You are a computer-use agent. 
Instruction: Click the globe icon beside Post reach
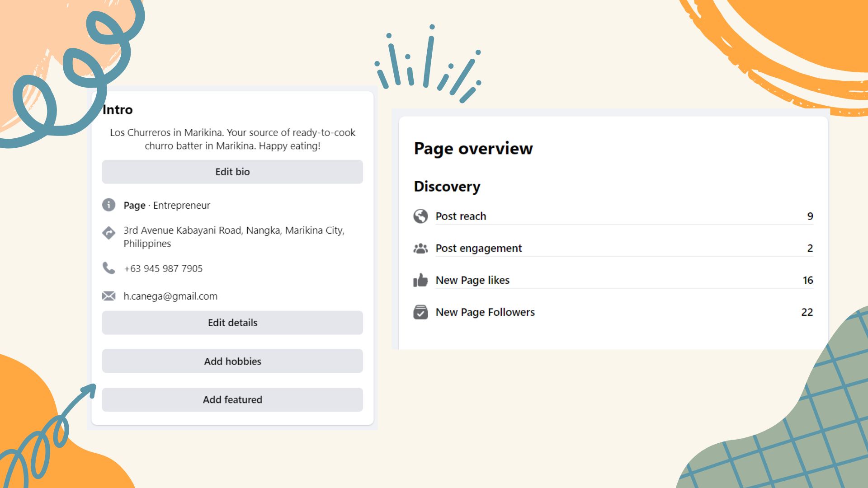click(420, 216)
